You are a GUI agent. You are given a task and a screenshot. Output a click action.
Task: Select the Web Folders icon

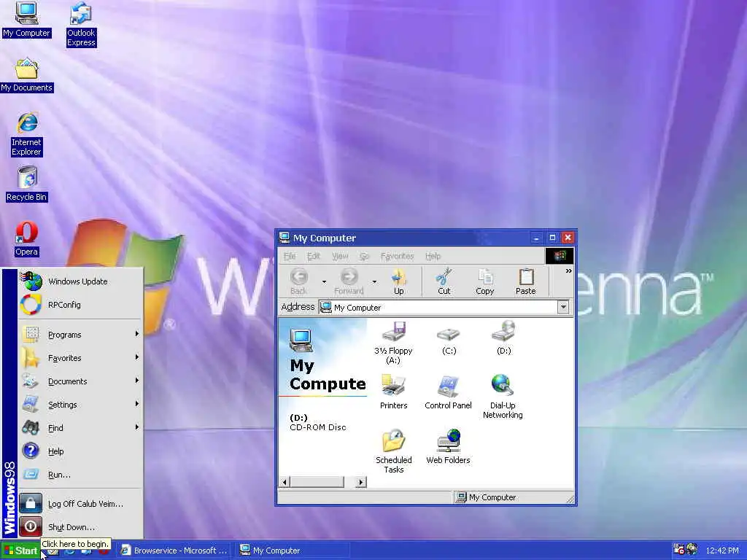point(449,447)
